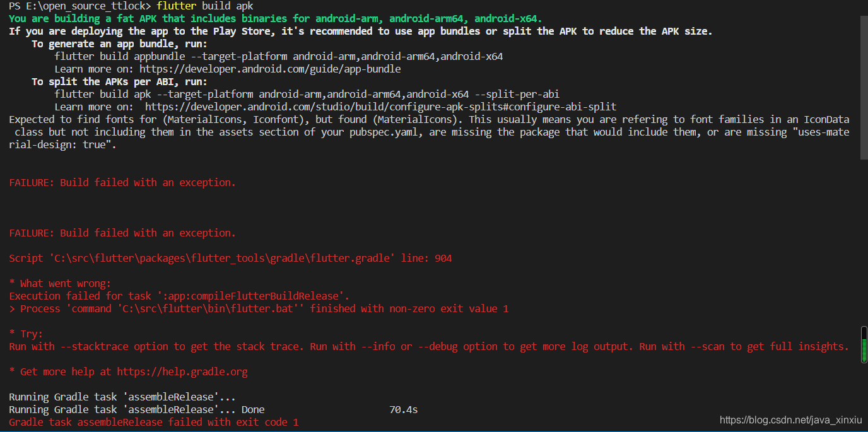
Task: Click the 'compileFlutterBuildRelease' failed task line
Action: click(179, 296)
